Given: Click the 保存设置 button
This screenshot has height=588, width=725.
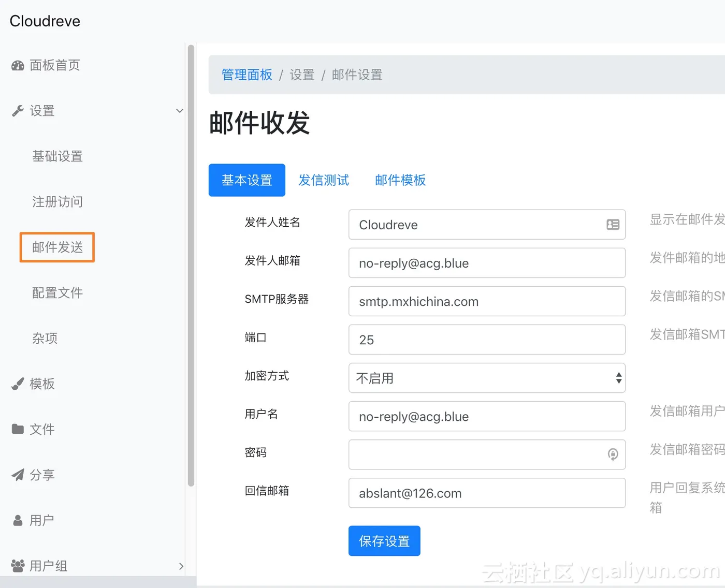Looking at the screenshot, I should (x=384, y=541).
